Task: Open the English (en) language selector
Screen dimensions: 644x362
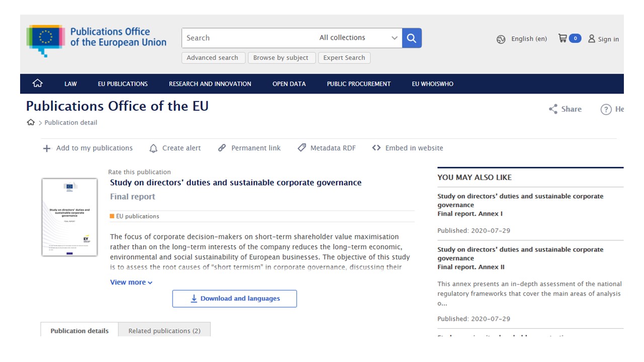Action: click(522, 39)
